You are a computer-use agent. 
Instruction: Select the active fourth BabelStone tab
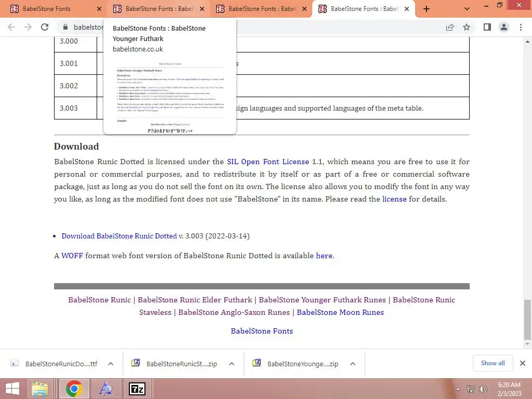coord(363,9)
